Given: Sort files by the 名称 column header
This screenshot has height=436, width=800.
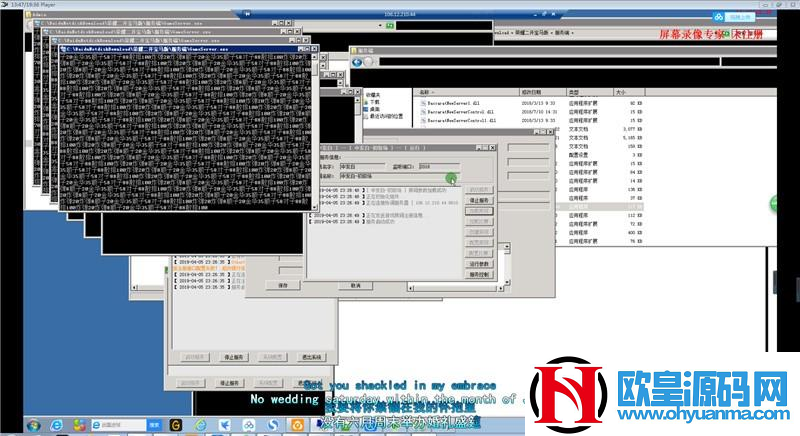Looking at the screenshot, I should coord(466,92).
